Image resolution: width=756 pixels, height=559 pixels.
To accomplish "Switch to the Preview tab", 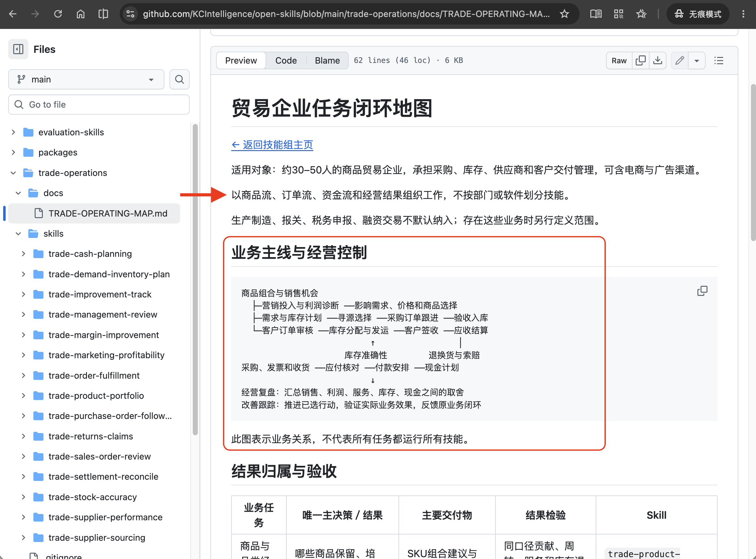I will [241, 60].
